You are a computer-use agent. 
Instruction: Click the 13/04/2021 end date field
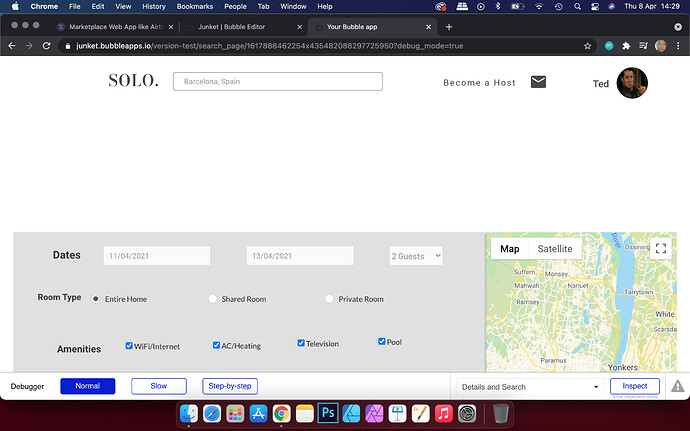tap(300, 256)
